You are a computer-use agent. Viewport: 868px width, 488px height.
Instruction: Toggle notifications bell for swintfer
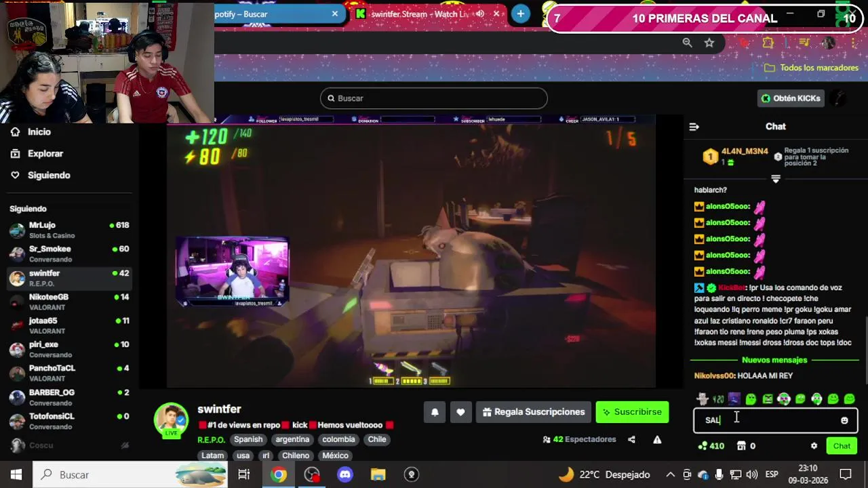435,412
